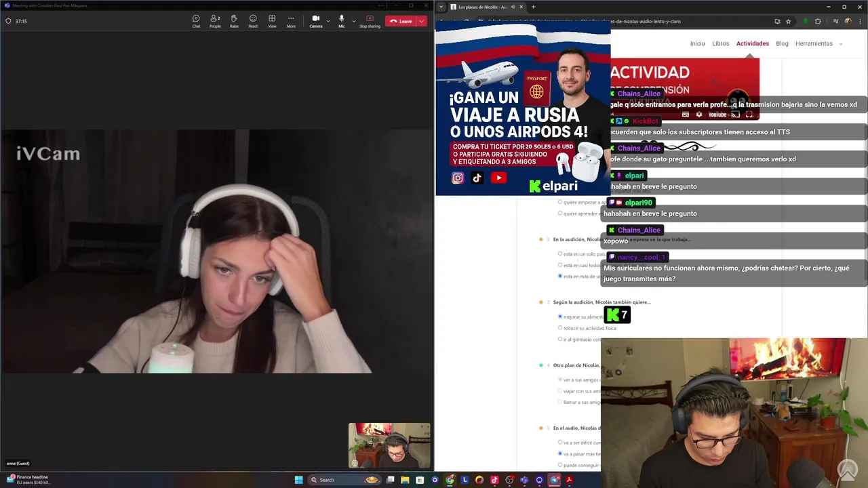This screenshot has width=868, height=488.
Task: Open the View layout options
Action: pyautogui.click(x=272, y=21)
